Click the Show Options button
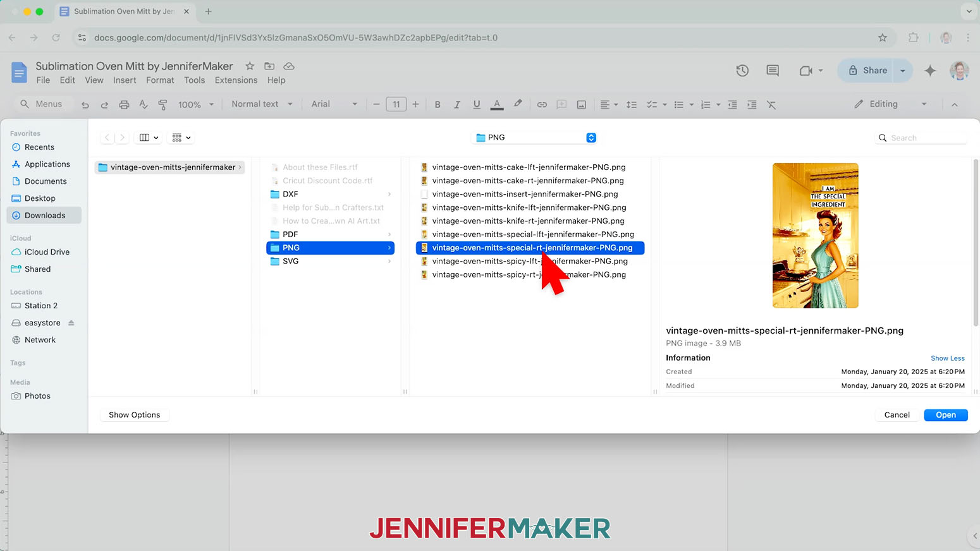This screenshot has height=551, width=980. (134, 415)
